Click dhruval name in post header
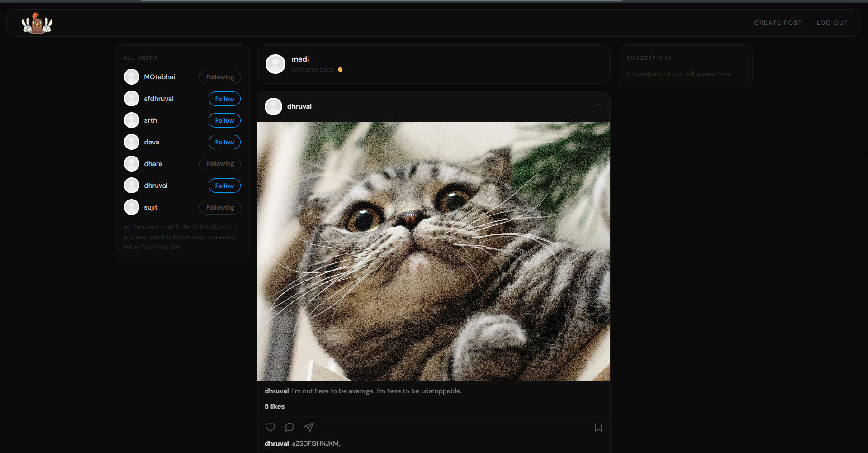The height and width of the screenshot is (453, 868). click(299, 106)
